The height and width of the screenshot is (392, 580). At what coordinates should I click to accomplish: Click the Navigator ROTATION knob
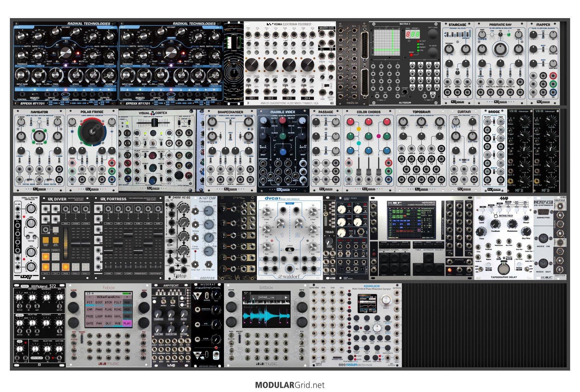click(x=39, y=136)
